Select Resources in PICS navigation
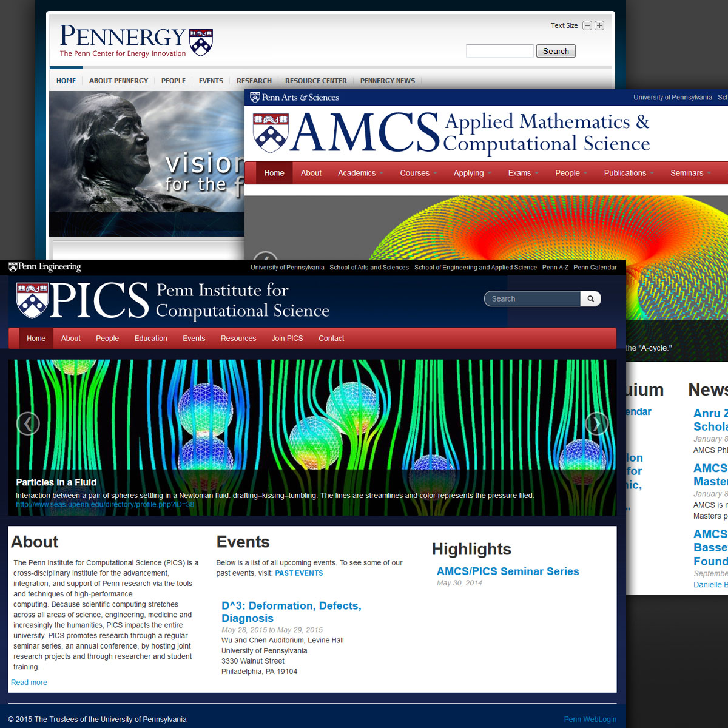Image resolution: width=728 pixels, height=728 pixels. click(x=238, y=339)
